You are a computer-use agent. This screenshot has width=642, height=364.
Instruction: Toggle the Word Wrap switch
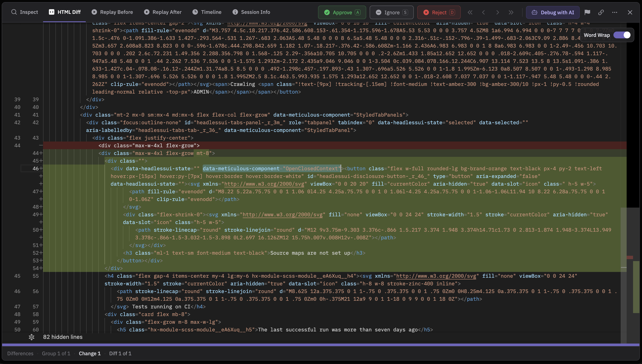click(622, 35)
